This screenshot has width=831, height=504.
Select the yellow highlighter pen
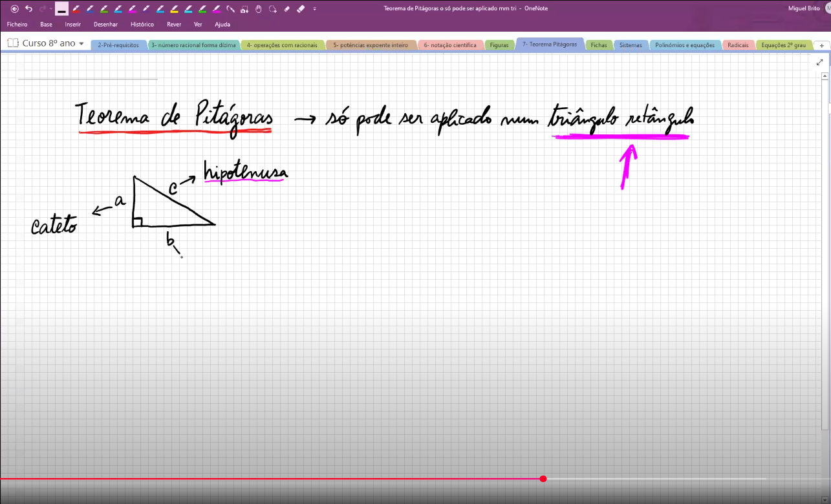click(174, 9)
